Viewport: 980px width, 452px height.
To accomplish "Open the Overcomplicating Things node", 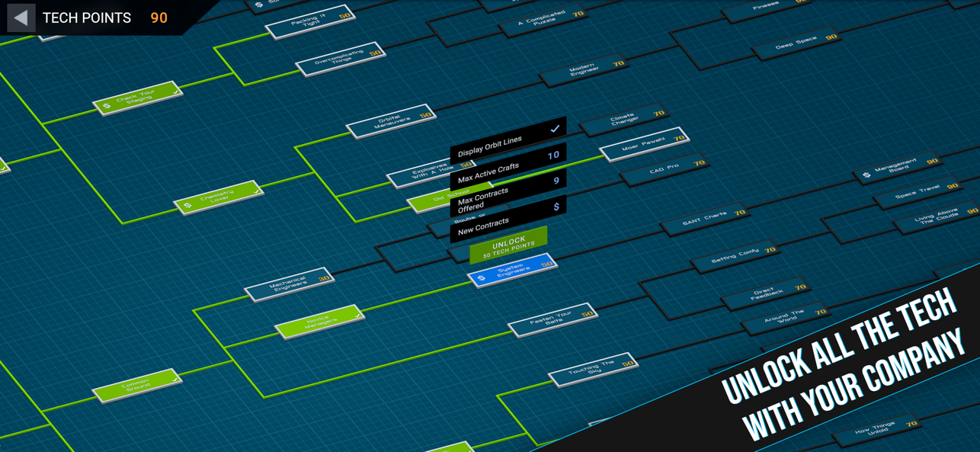I will [341, 59].
